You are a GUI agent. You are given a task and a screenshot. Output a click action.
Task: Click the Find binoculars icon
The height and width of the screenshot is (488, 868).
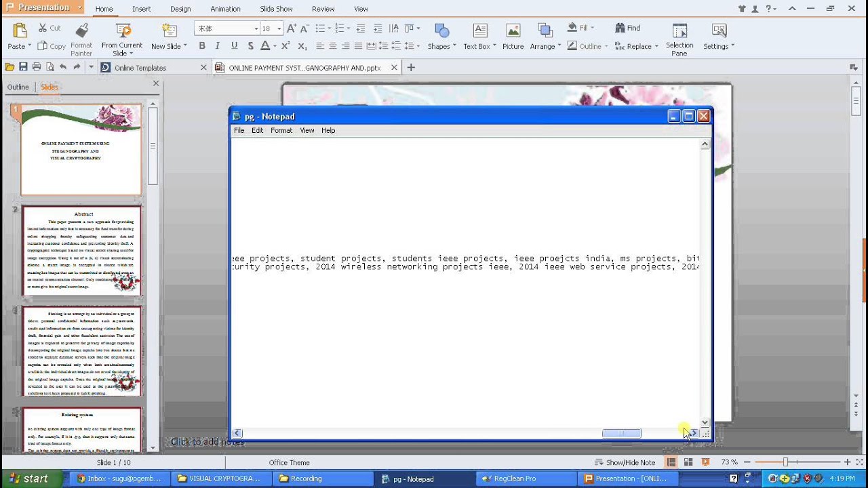[x=620, y=28]
